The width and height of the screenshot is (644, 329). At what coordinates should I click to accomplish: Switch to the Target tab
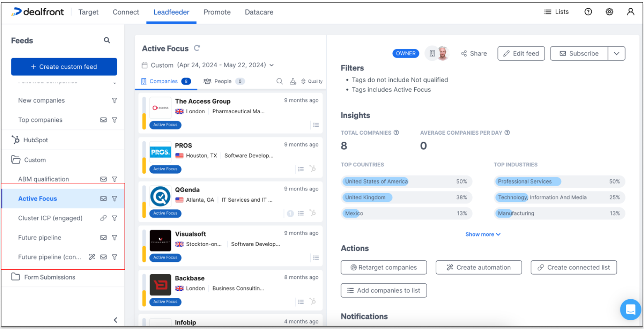89,12
